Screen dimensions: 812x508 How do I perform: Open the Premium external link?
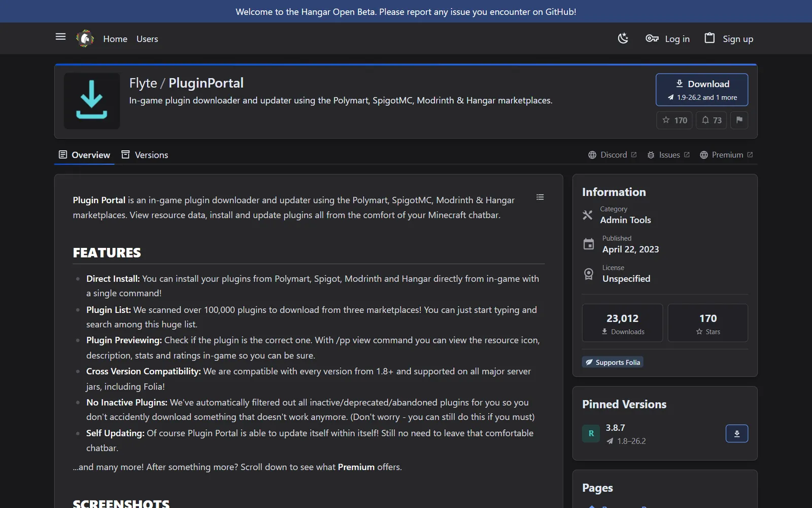coord(726,155)
